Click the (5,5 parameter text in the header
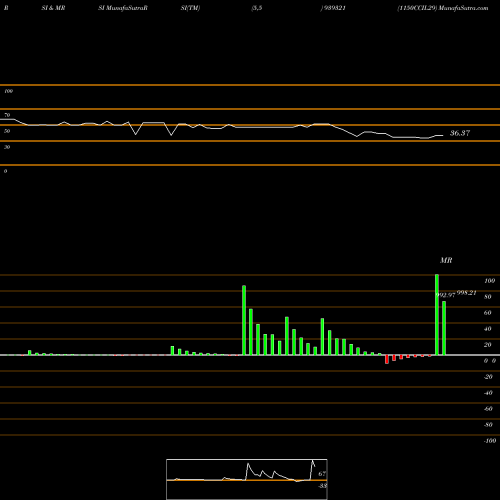 (257, 8)
